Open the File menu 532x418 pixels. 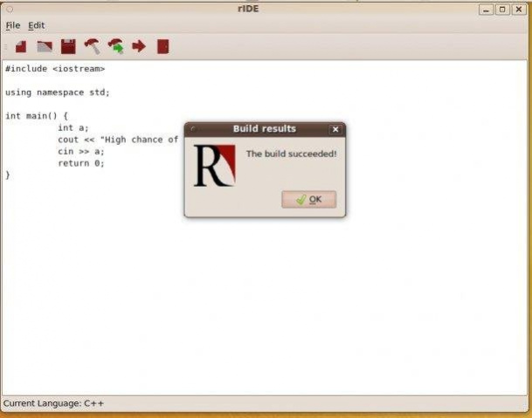click(13, 25)
